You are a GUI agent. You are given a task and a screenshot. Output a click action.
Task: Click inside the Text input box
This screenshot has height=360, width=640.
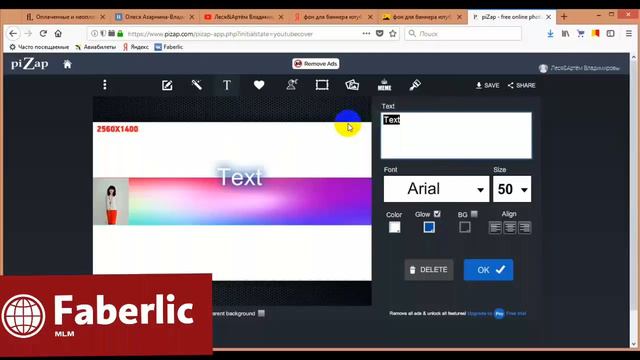[456, 136]
